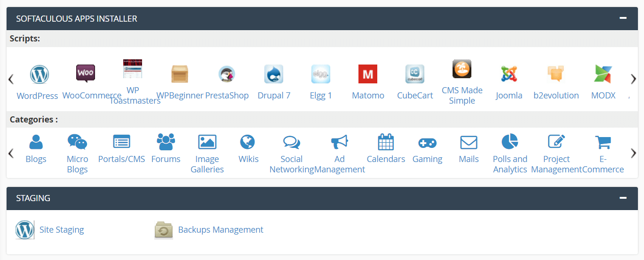Open the E-Commerce cart icon

coord(603,142)
